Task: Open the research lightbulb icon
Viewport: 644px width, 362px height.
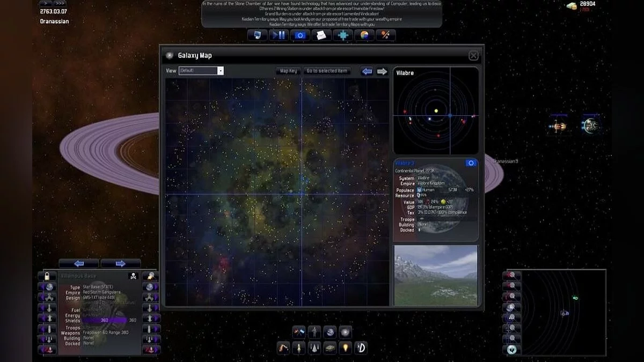Action: 346,348
